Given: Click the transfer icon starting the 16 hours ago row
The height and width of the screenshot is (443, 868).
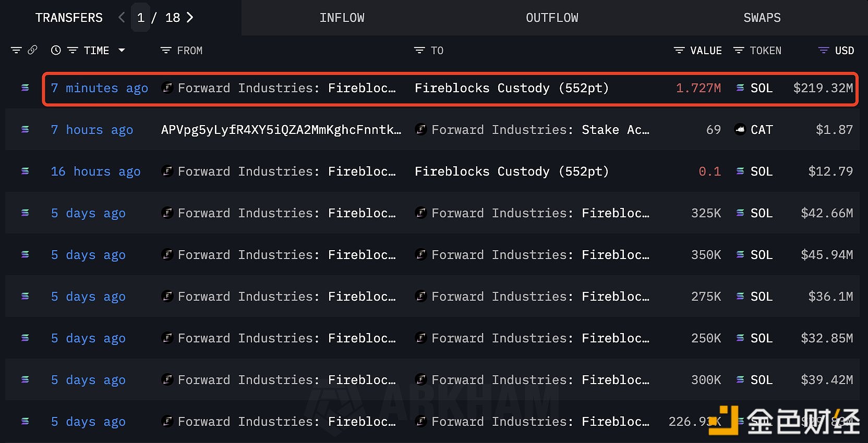Looking at the screenshot, I should tap(25, 171).
